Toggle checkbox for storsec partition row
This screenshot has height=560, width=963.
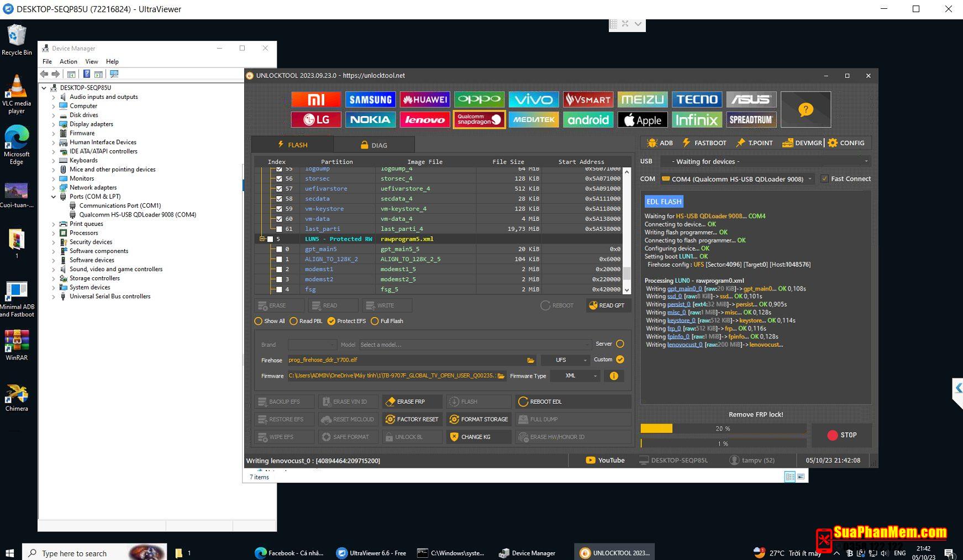279,178
